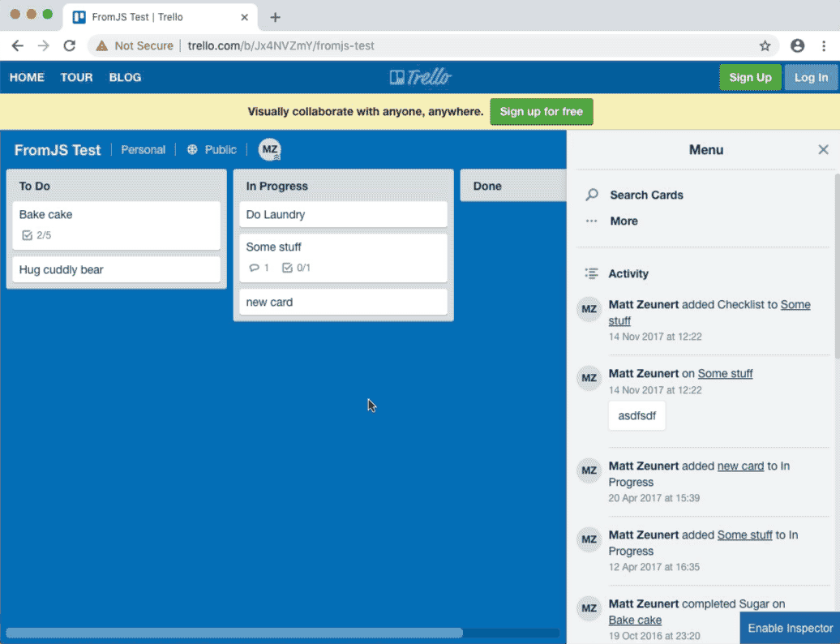Open the Chrome profile avatar icon

point(798,45)
